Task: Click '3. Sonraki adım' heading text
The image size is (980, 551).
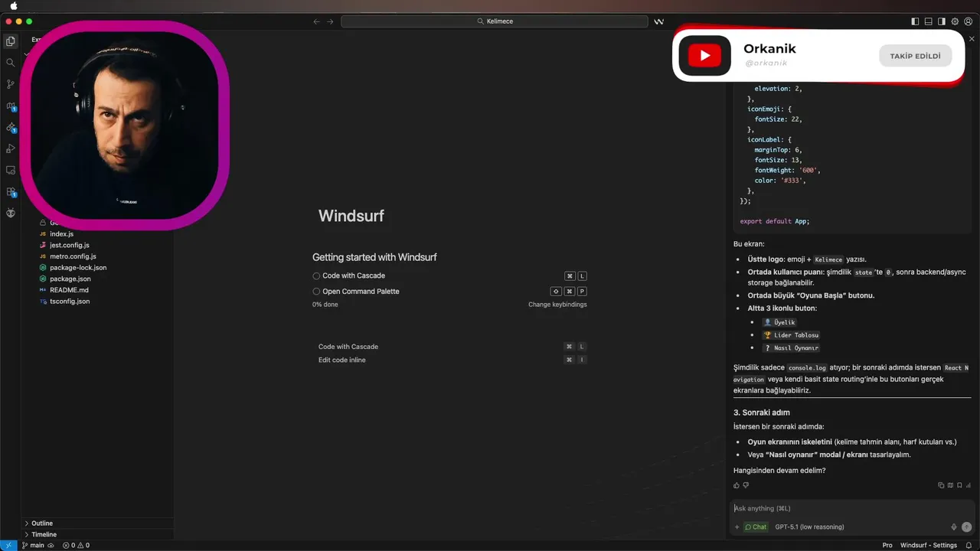Action: 761,412
